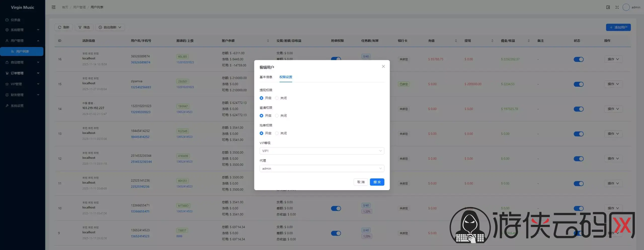The image size is (644, 250).
Task: Sort by 账户余额 column sort arrows
Action: 268,41
